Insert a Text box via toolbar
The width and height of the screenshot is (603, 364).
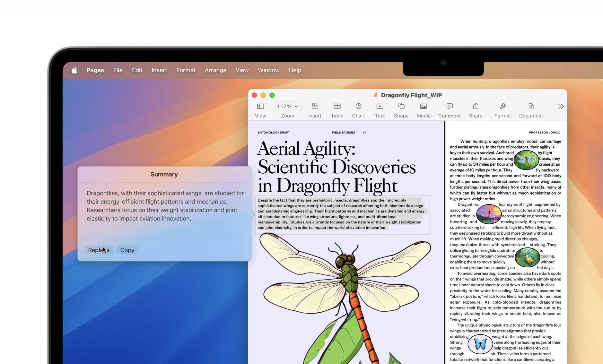(x=380, y=106)
